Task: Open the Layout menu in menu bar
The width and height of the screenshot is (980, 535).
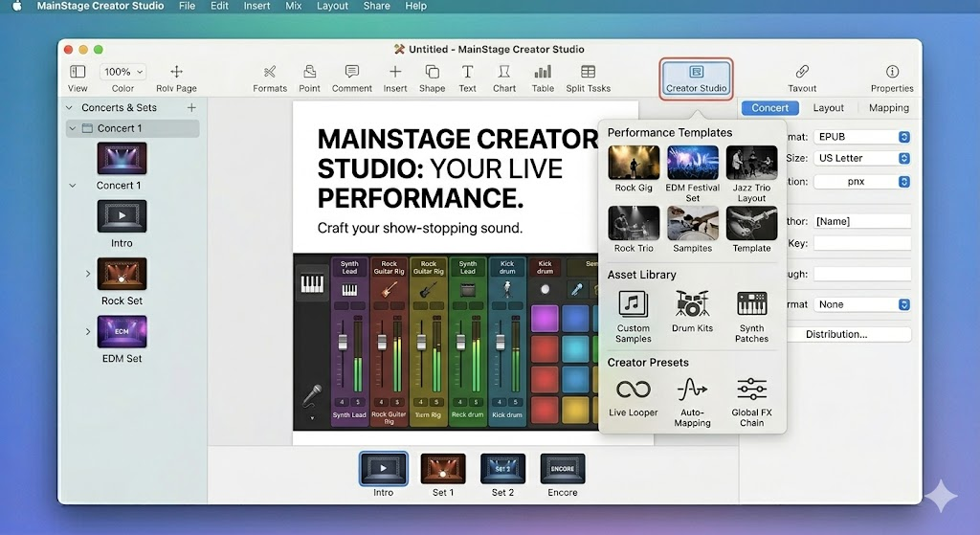Action: tap(332, 6)
